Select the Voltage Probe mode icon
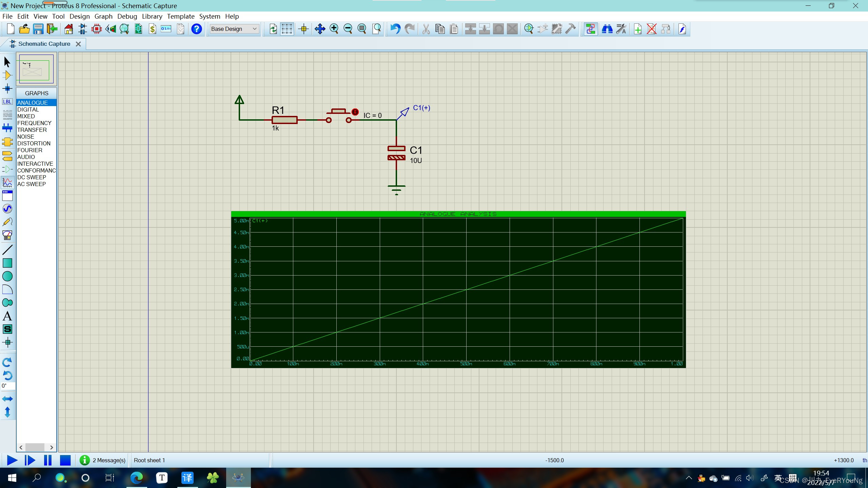Image resolution: width=868 pixels, height=488 pixels. [7, 222]
